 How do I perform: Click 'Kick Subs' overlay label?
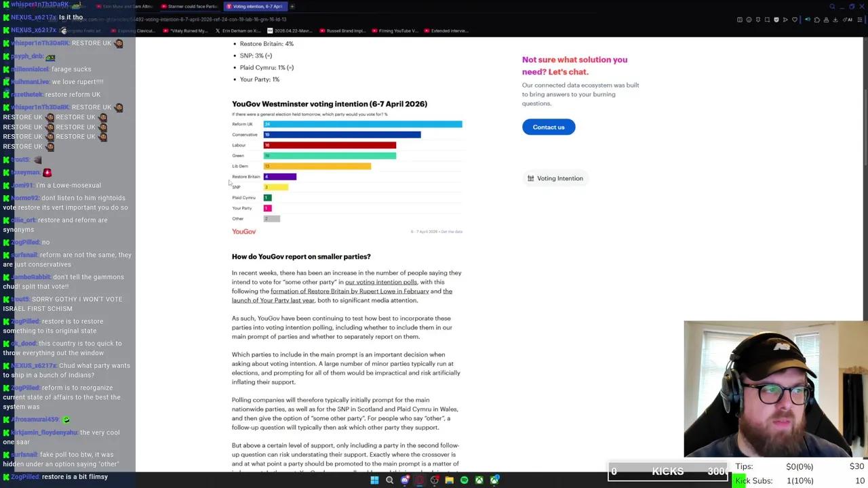pyautogui.click(x=754, y=481)
